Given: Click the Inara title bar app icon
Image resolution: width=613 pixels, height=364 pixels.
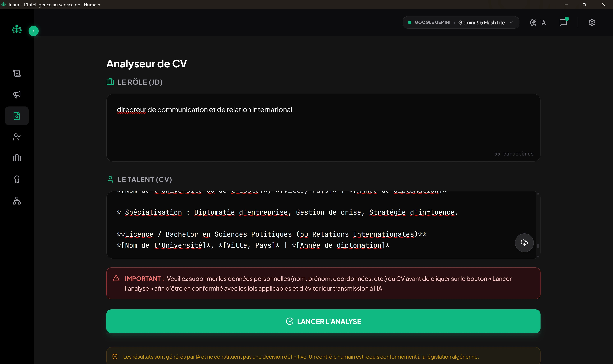Looking at the screenshot, I should (4, 4).
